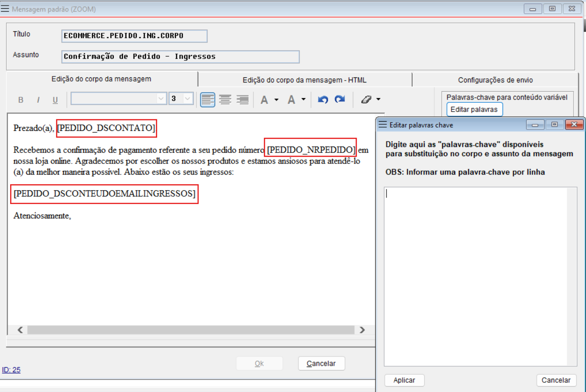Toggle italic formatting in the toolbar
The height and width of the screenshot is (392, 586).
[x=38, y=100]
